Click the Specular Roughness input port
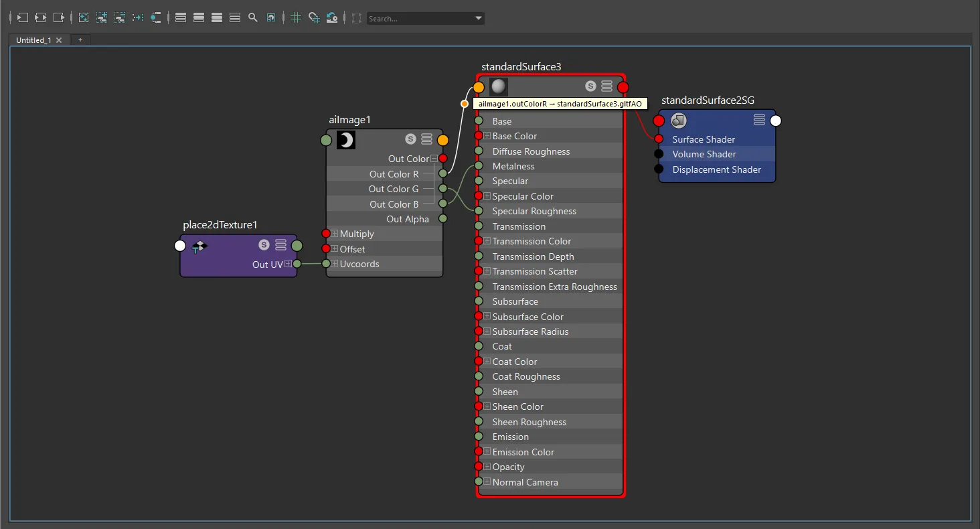This screenshot has width=980, height=529. [479, 211]
